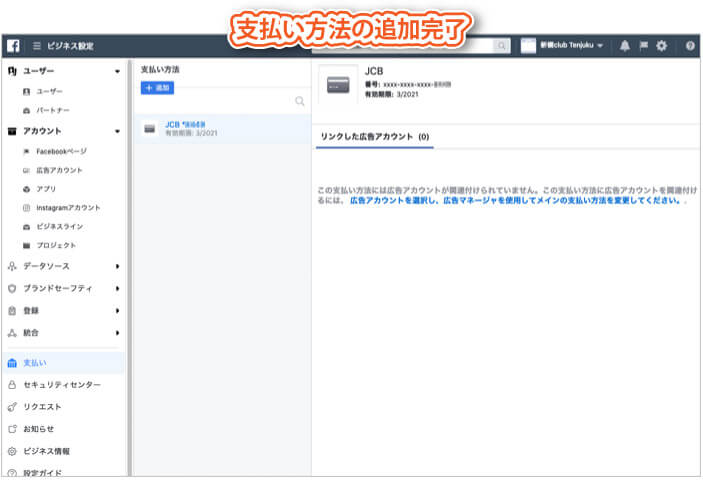Open the help question mark icon
Viewport: 703px width, 480px height.
tap(690, 46)
